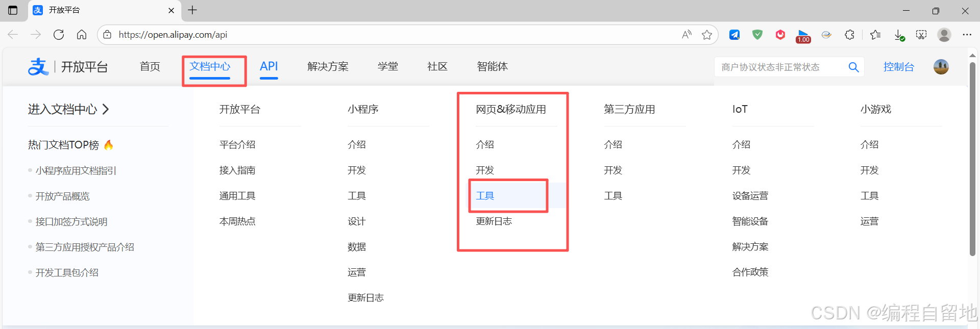The height and width of the screenshot is (329, 980).
Task: Open the extension showing 1.00 badge
Action: point(803,36)
